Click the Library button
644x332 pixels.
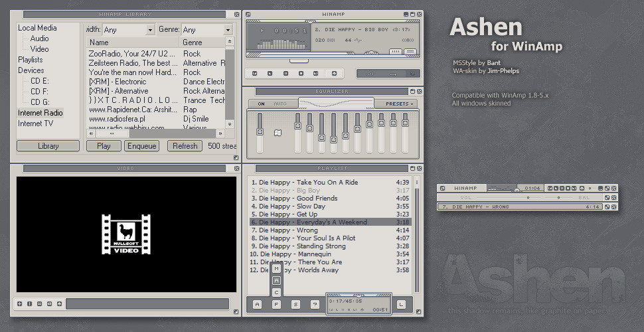tap(48, 146)
